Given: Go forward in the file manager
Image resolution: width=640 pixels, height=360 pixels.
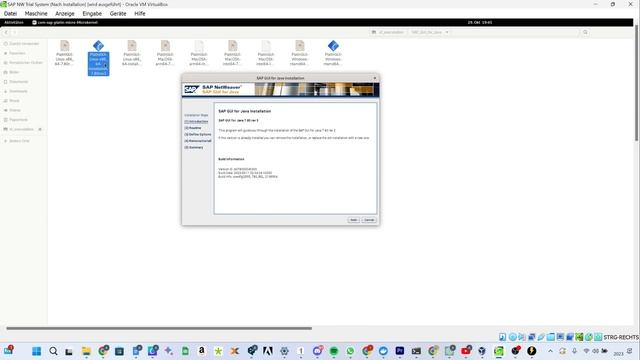Looking at the screenshot, I should coord(15,32).
